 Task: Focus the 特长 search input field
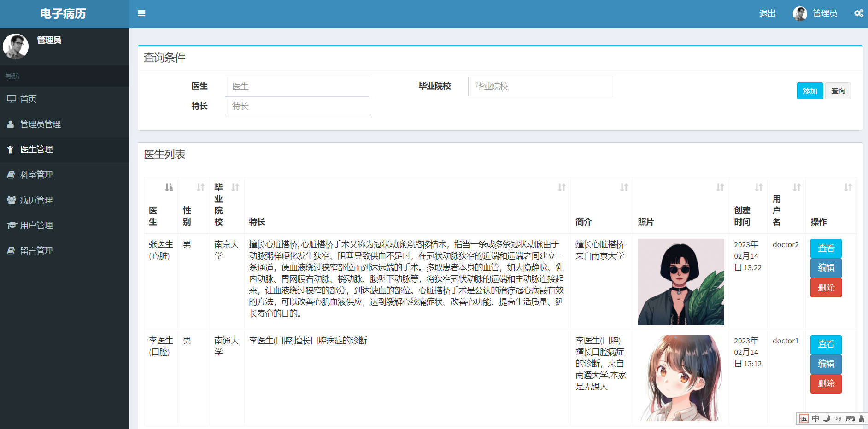[x=297, y=106]
